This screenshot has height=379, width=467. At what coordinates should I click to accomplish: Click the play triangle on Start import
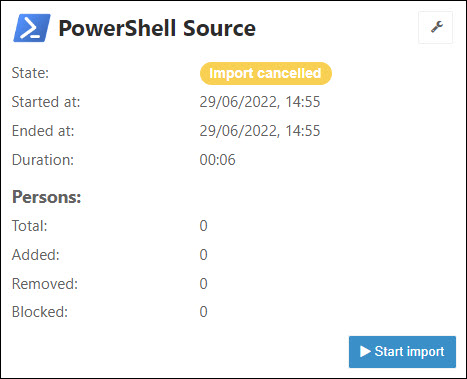pyautogui.click(x=365, y=351)
